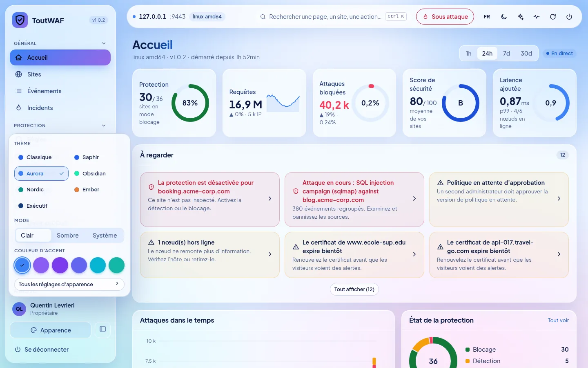
Task: Open Événements in the sidebar
Action: pyautogui.click(x=60, y=91)
